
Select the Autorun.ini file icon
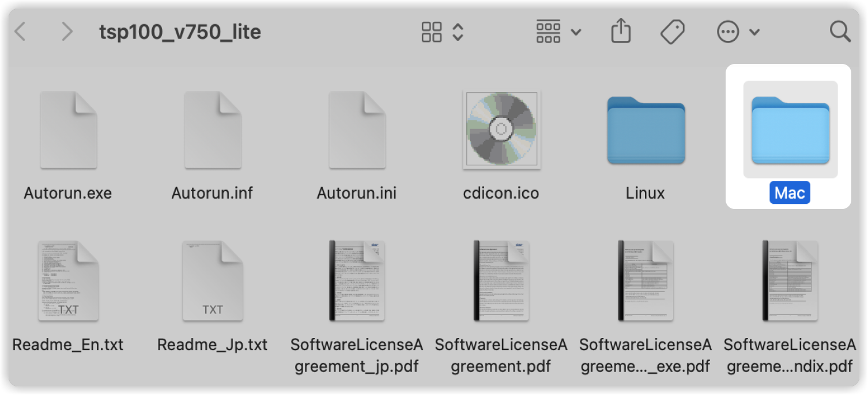[x=357, y=130]
